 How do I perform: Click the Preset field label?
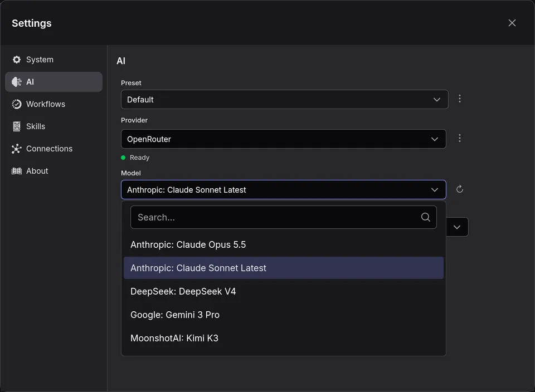coord(131,83)
